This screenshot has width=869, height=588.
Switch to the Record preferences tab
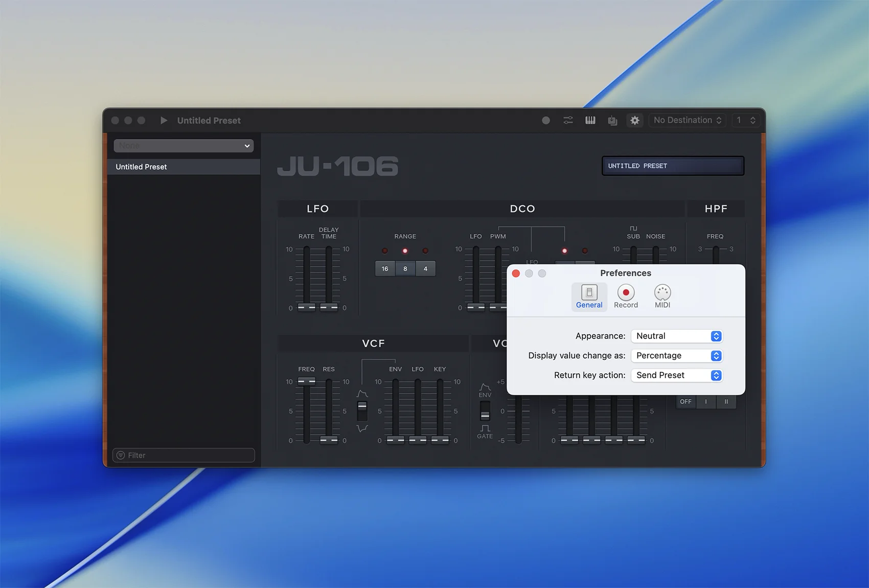[626, 297]
